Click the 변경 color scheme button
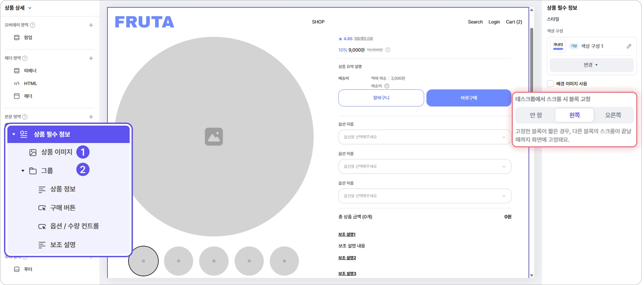The height and width of the screenshot is (285, 644). [x=591, y=65]
